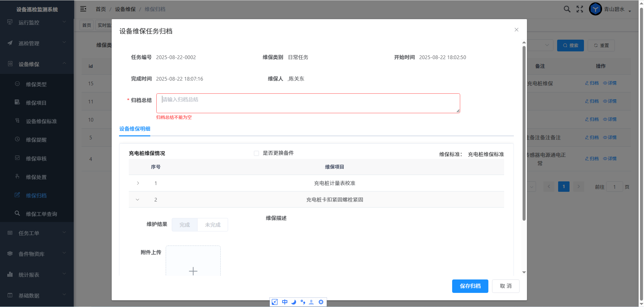644x307 pixels.
Task: Click the IME Chinese language icon
Action: tap(284, 302)
